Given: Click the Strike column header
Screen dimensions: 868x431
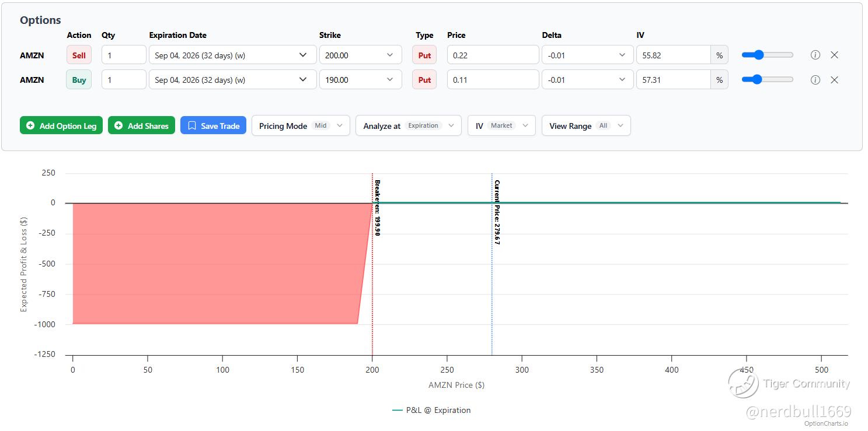Looking at the screenshot, I should 330,35.
